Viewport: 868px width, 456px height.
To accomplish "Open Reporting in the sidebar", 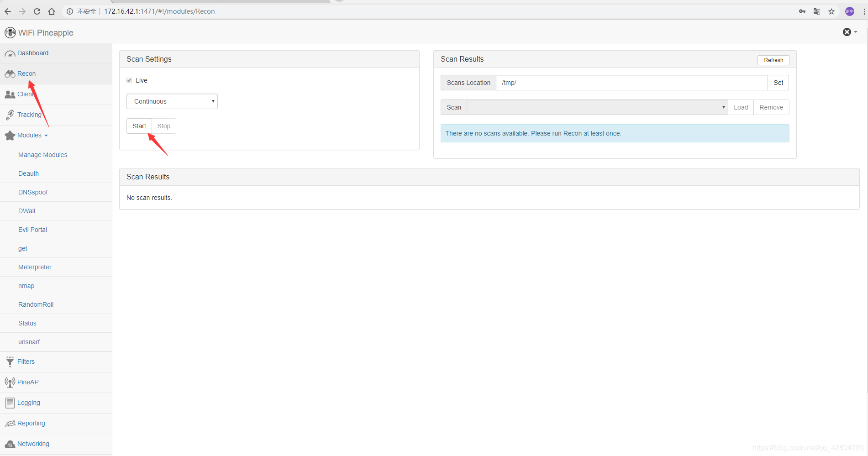I will click(x=31, y=423).
